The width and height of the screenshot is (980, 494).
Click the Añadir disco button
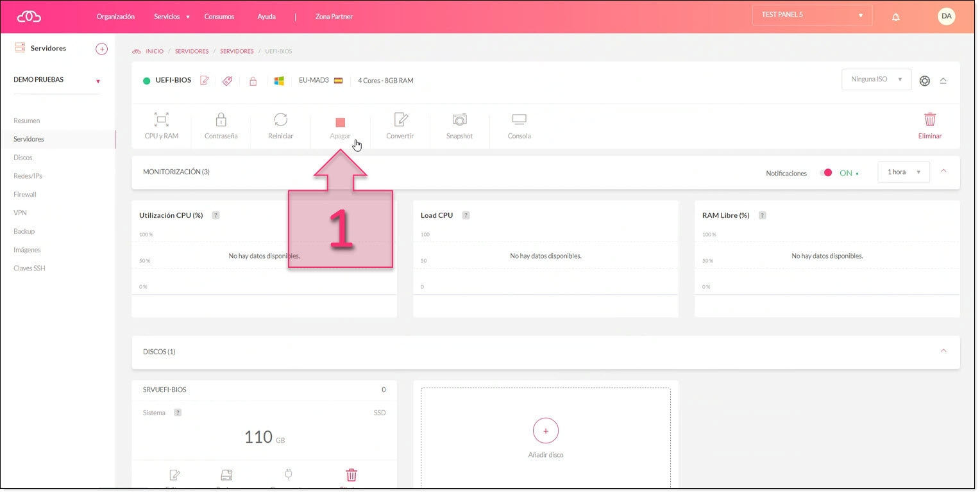(x=545, y=431)
